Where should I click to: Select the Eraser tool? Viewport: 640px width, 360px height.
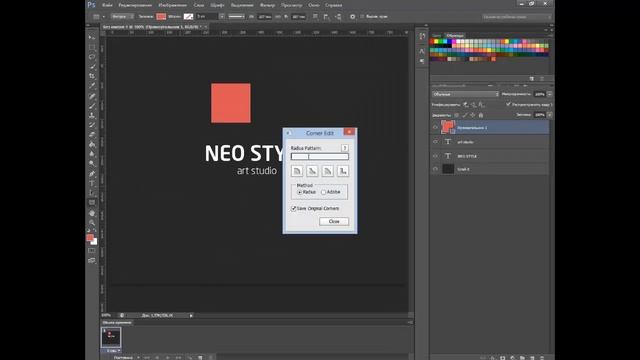click(x=92, y=135)
